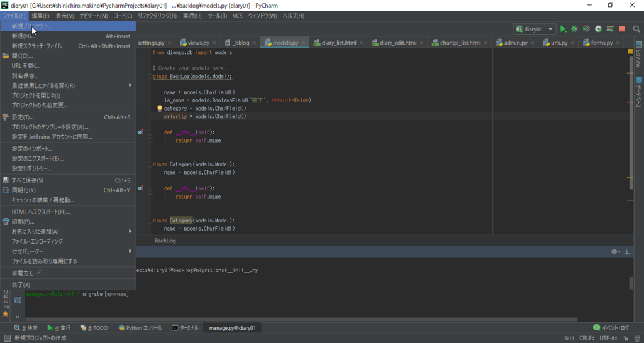
Task: Change line separator CRLF selector
Action: click(x=587, y=339)
